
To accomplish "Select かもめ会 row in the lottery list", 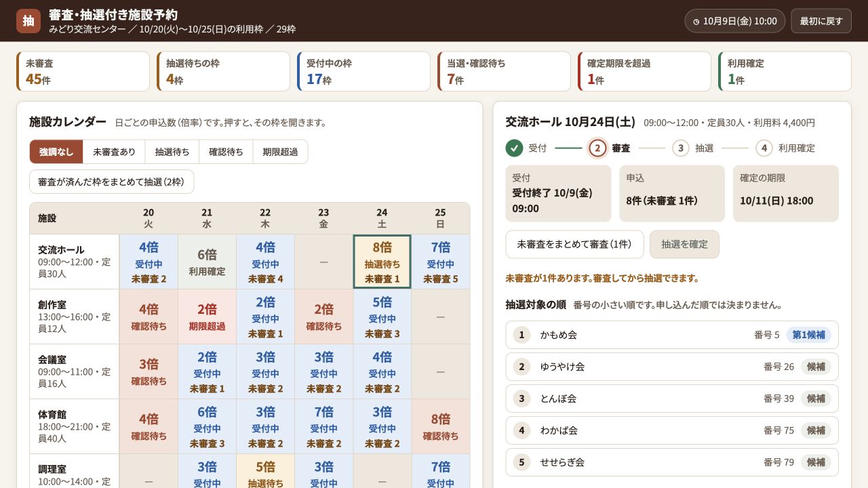I will click(672, 335).
